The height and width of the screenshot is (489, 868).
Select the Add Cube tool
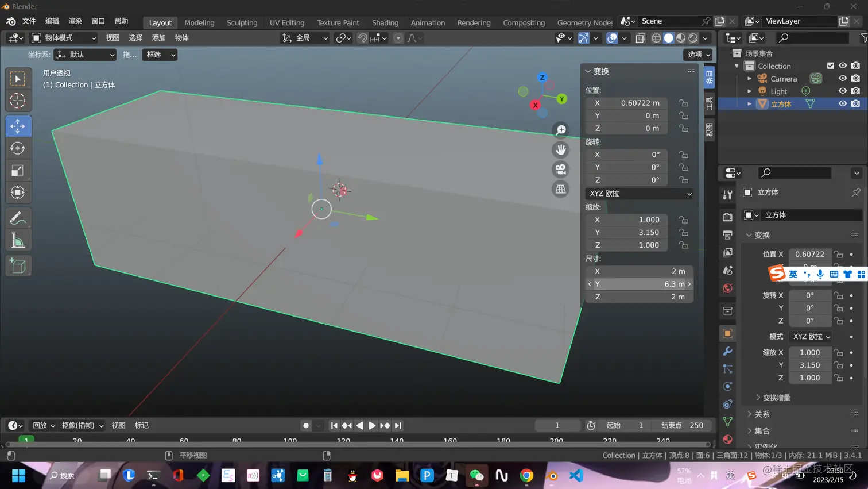point(18,266)
